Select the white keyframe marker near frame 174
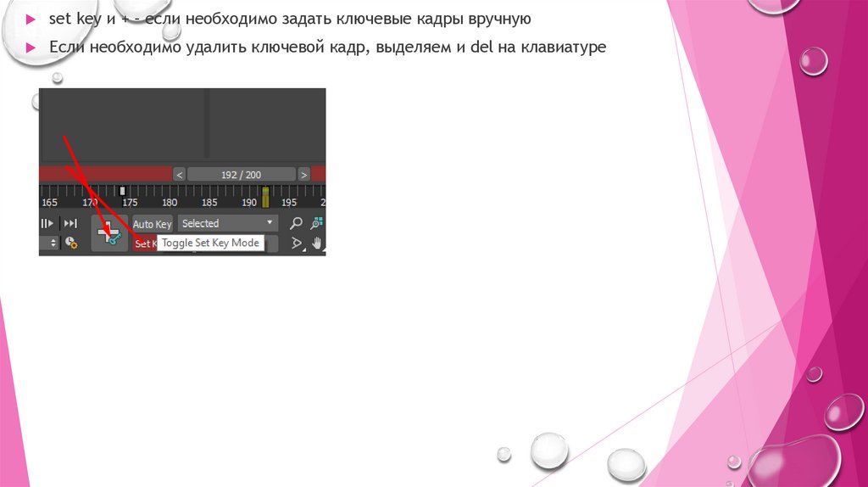The height and width of the screenshot is (487, 868). point(122,191)
